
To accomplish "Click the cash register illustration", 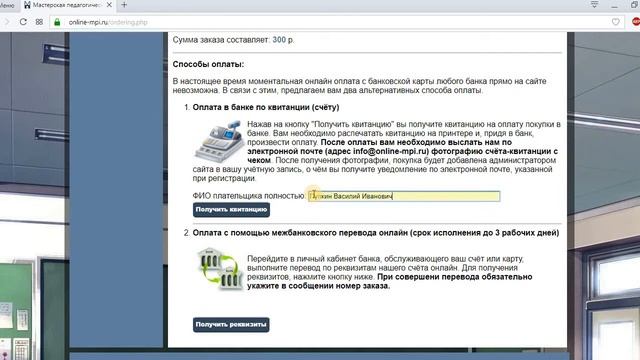I will (x=218, y=141).
